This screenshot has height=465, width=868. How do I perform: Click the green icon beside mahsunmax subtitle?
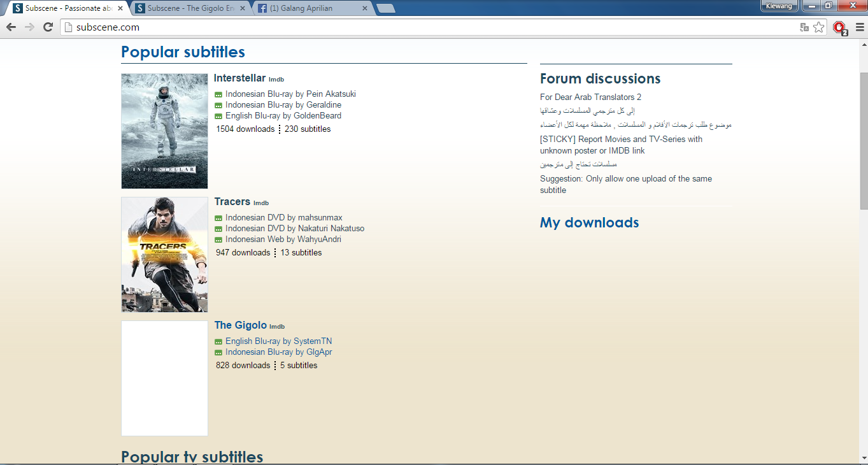(218, 218)
